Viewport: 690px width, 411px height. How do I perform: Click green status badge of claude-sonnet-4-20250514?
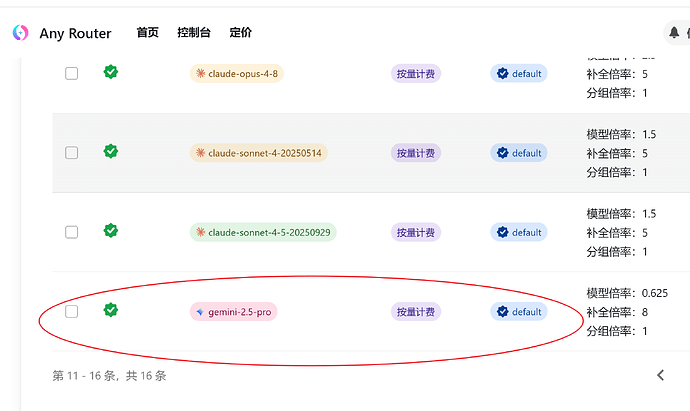pyautogui.click(x=111, y=151)
